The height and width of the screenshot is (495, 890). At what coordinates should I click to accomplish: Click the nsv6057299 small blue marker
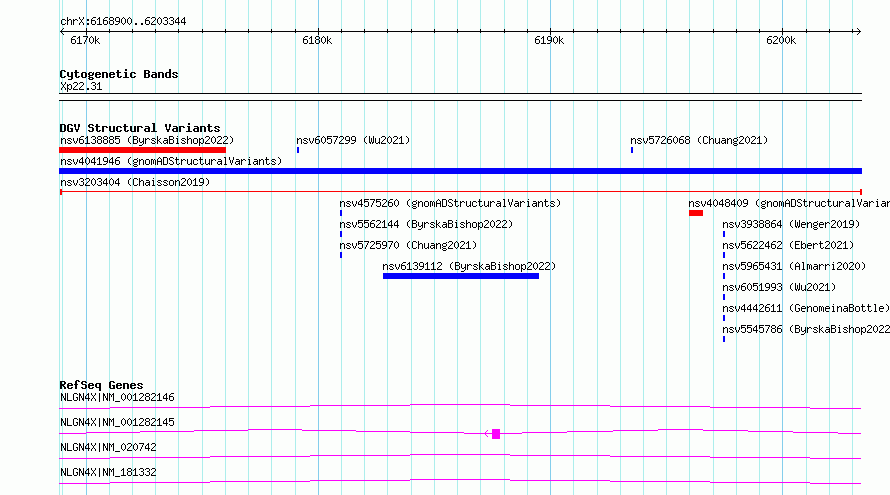[298, 150]
